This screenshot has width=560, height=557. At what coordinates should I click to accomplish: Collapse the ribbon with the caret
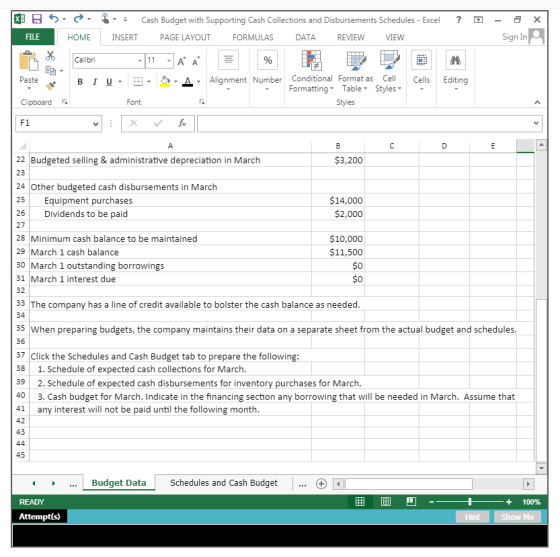pos(537,102)
